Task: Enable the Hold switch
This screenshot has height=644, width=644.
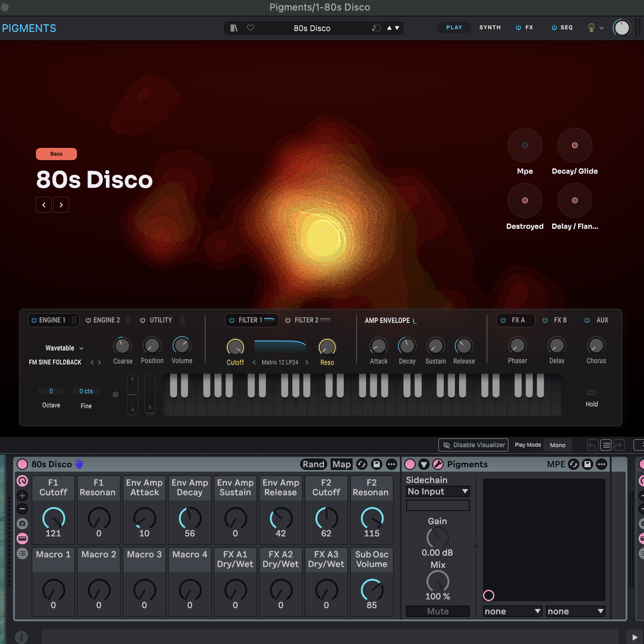Action: [591, 392]
